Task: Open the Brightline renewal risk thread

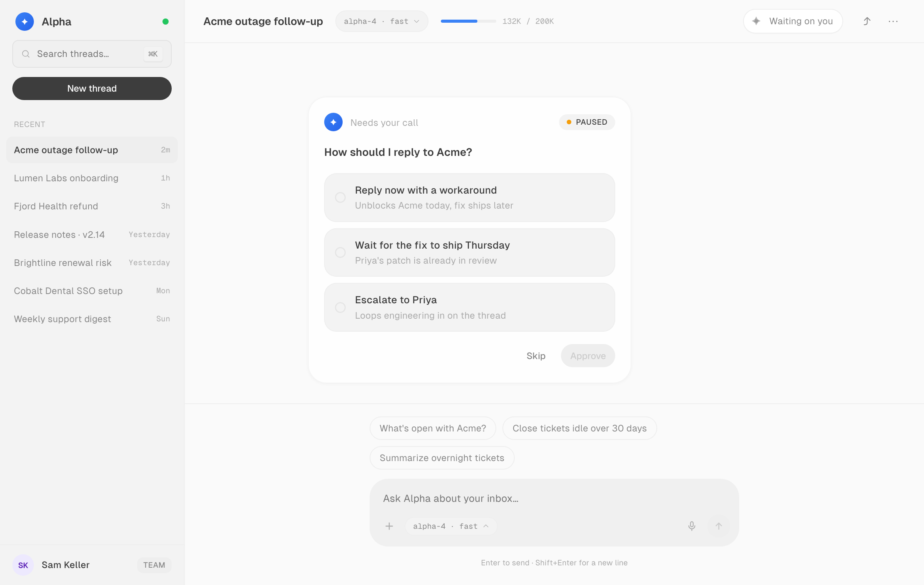Action: (92, 262)
